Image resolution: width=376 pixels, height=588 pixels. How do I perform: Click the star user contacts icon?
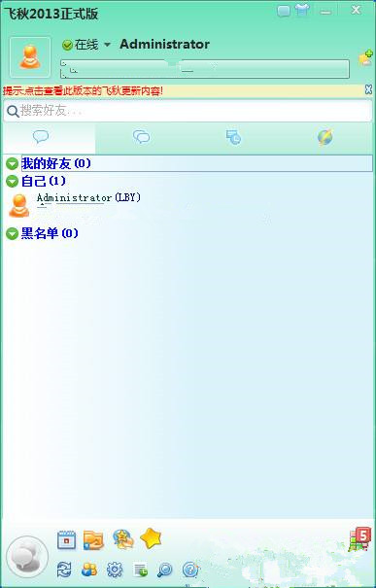[x=123, y=539]
